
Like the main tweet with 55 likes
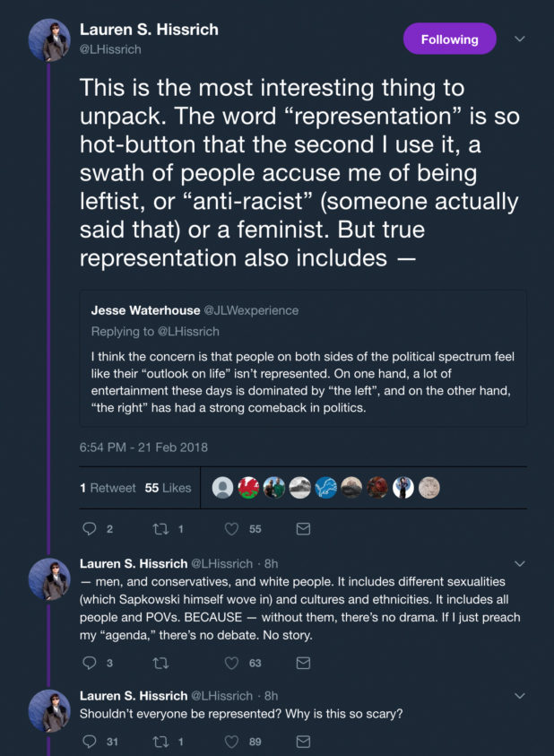[x=232, y=529]
